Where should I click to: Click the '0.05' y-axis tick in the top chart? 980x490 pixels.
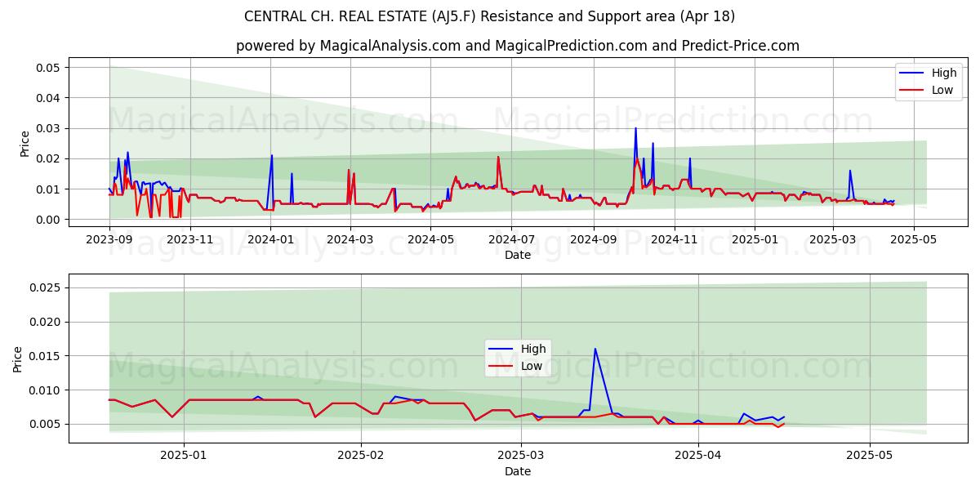(x=50, y=67)
